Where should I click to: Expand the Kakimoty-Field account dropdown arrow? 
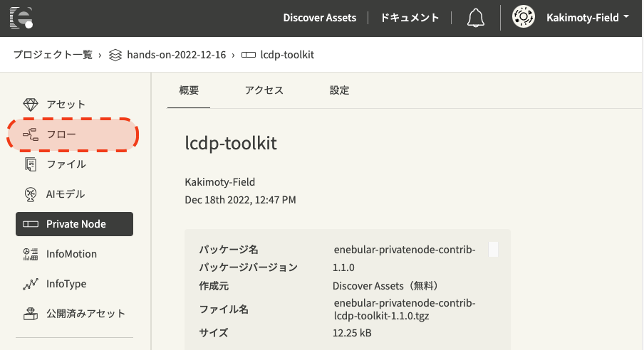point(626,17)
